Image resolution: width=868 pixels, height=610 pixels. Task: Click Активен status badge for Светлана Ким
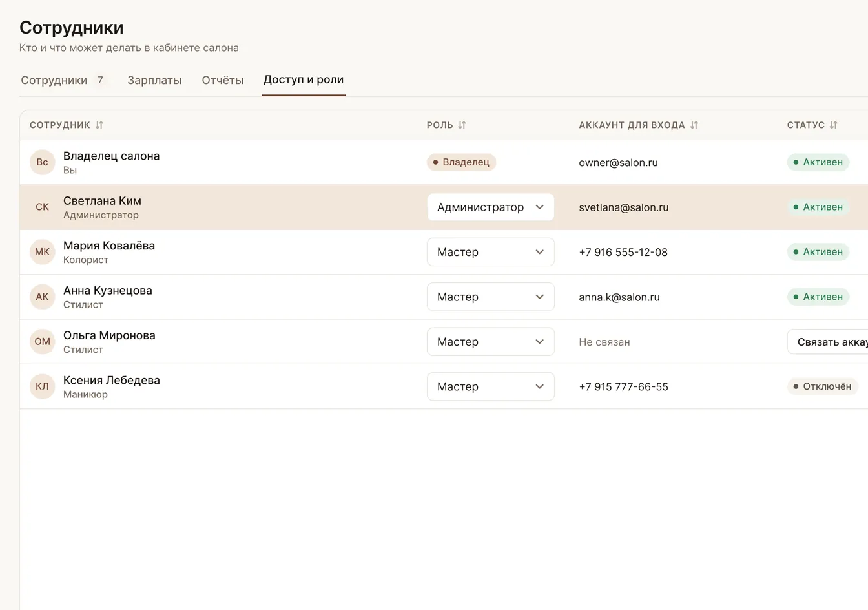(818, 207)
